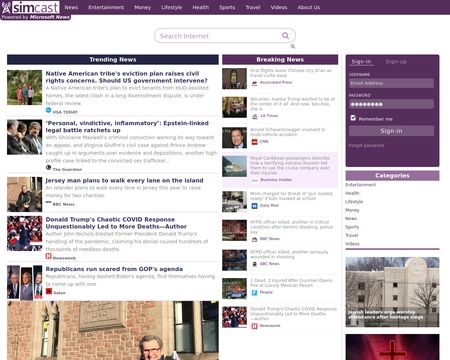
Task: Open the Money menu in top navigation
Action: tap(143, 7)
